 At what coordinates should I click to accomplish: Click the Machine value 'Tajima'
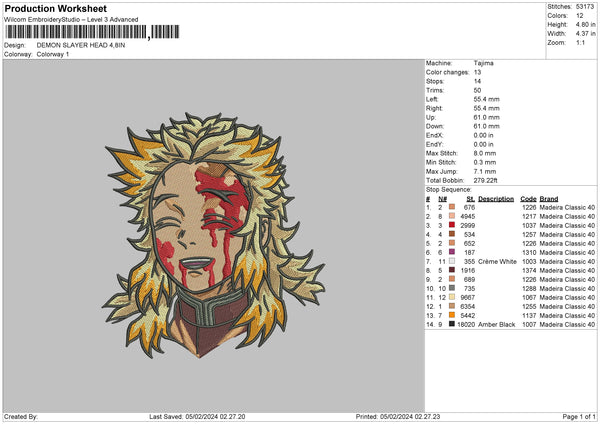[x=484, y=63]
